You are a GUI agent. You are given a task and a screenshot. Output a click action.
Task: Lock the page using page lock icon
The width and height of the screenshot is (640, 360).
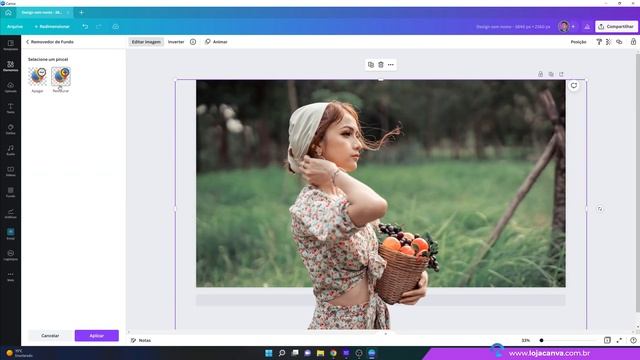(540, 74)
